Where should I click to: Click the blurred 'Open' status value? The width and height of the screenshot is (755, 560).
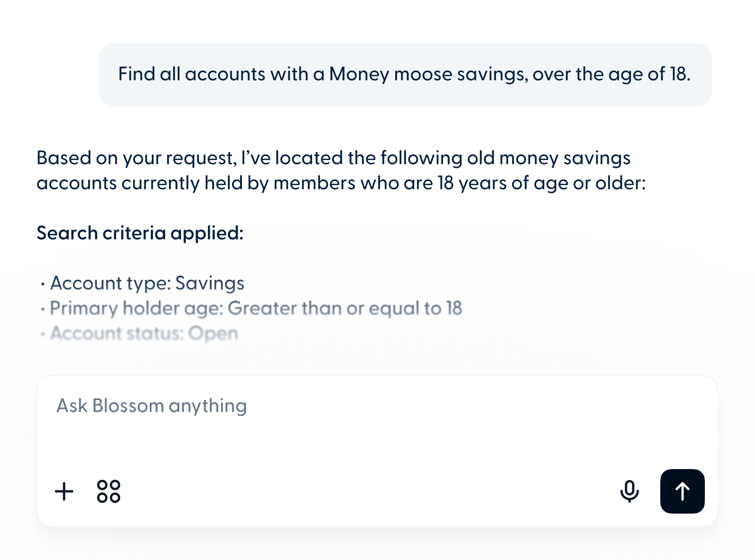coord(213,334)
